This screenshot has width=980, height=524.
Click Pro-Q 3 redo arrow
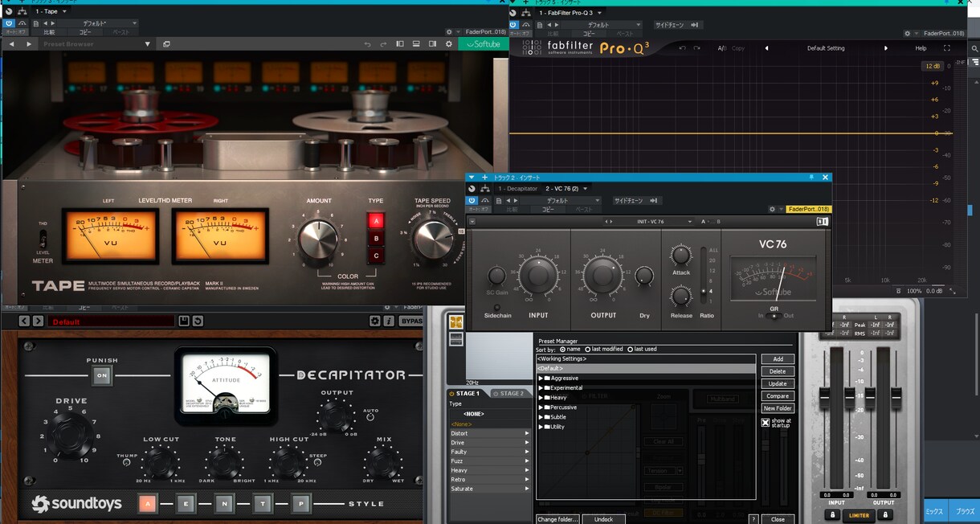pos(699,48)
